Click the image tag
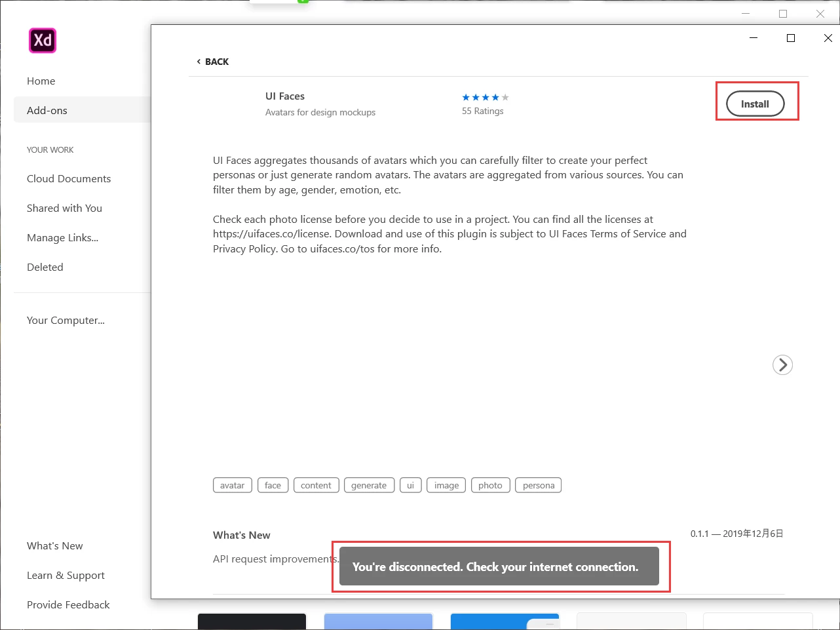 (x=446, y=485)
